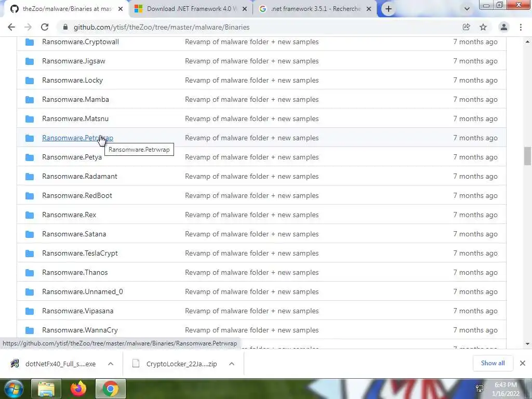Click the folder icon beside Ransomware.Locky
Image resolution: width=532 pixels, height=399 pixels.
point(30,81)
